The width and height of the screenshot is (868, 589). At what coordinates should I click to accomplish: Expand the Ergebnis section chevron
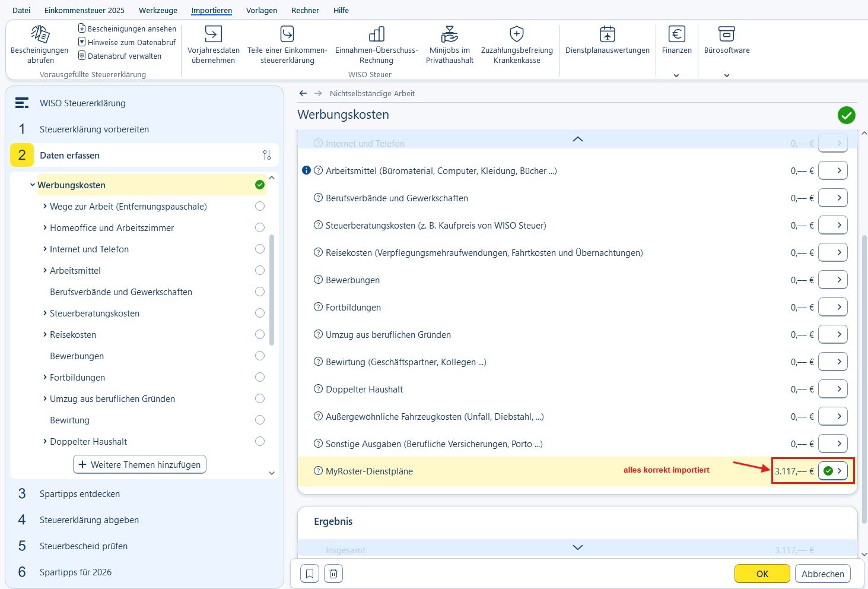[577, 547]
